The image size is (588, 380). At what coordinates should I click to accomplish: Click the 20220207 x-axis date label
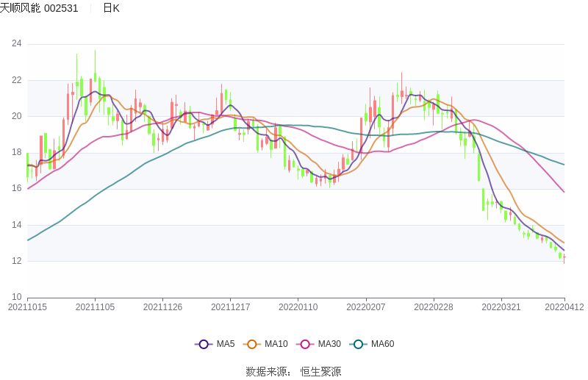[x=366, y=307]
